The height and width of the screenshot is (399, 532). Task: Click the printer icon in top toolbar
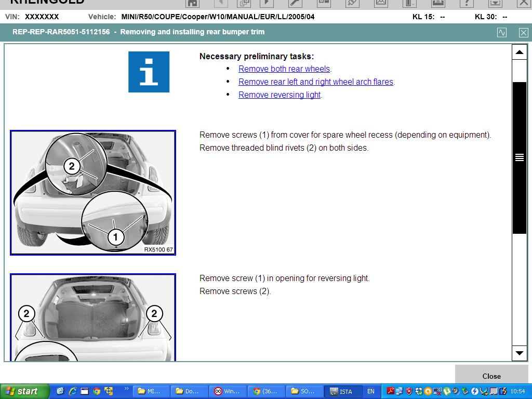point(438,3)
